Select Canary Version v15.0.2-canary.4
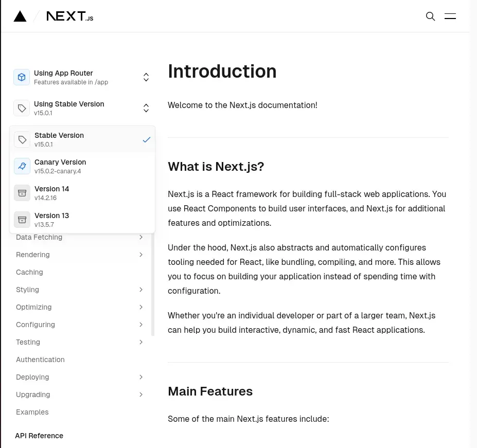Image resolution: width=477 pixels, height=448 pixels. 60,166
